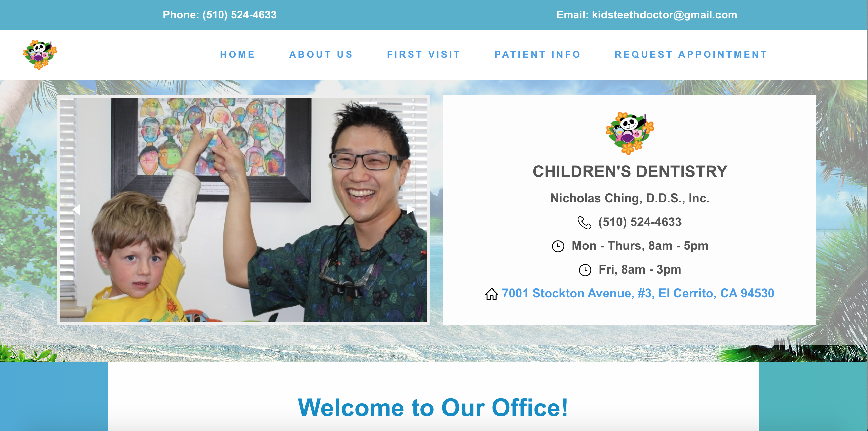Click the kidsteethdoctor@gmail.com email address

[665, 15]
